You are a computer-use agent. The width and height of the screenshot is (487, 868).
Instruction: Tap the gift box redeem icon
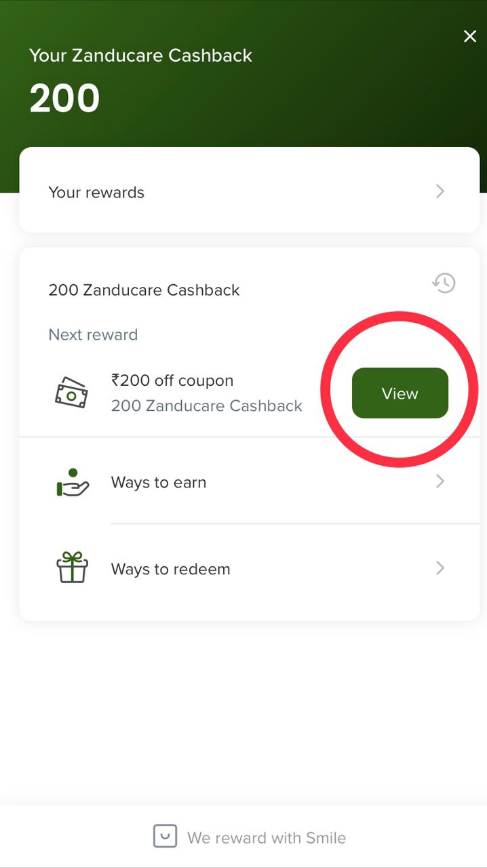72,568
